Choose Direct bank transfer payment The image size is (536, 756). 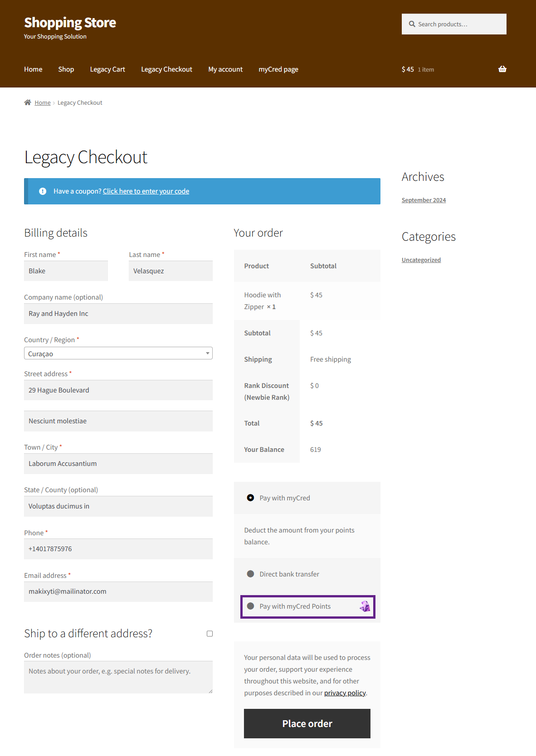[x=250, y=574]
